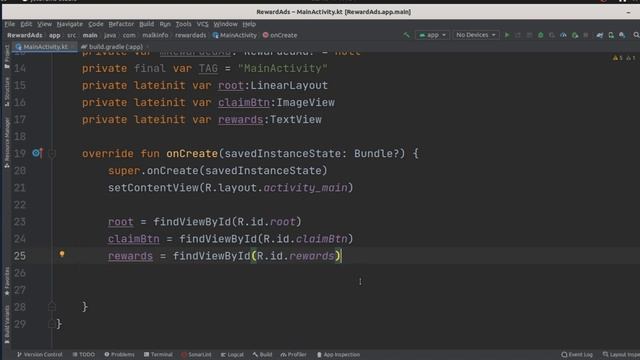
Task: Click the Profile app icon
Action: coord(563,35)
